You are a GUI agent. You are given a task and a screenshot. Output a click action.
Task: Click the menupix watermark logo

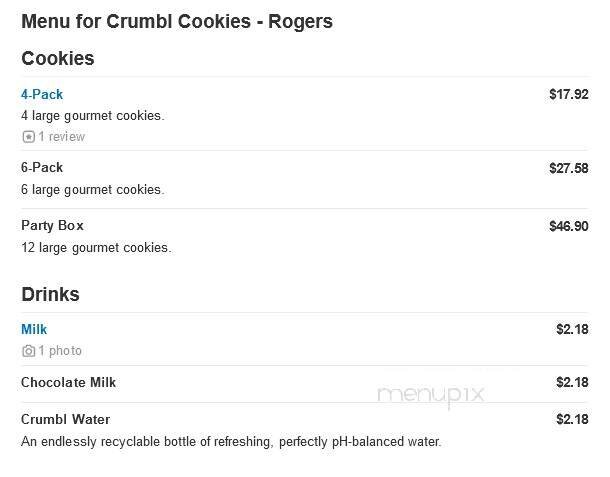click(430, 394)
